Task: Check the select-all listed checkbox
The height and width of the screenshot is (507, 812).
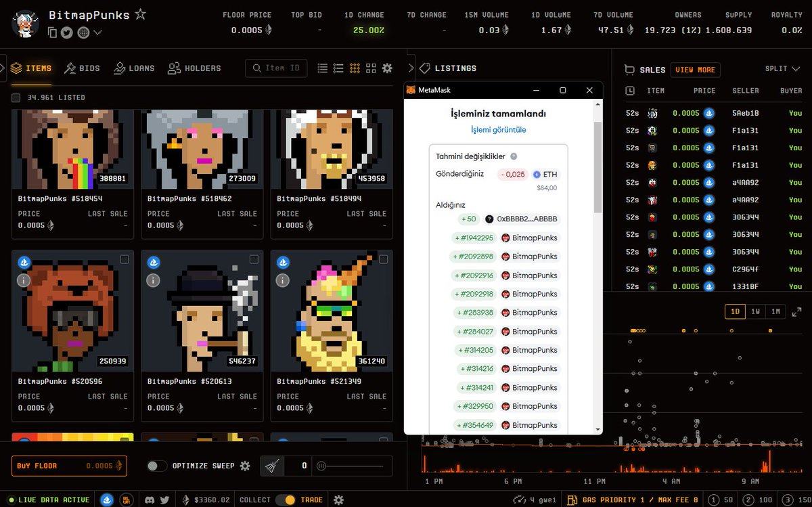Action: [16, 98]
